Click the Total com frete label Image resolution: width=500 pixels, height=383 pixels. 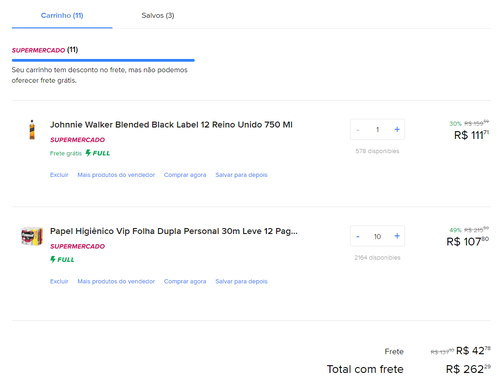click(x=365, y=369)
